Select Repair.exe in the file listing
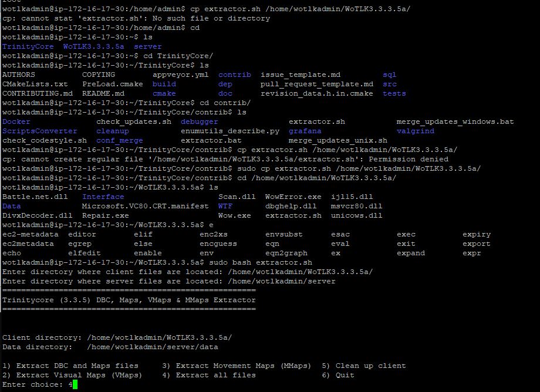540x392 pixels. [105, 215]
